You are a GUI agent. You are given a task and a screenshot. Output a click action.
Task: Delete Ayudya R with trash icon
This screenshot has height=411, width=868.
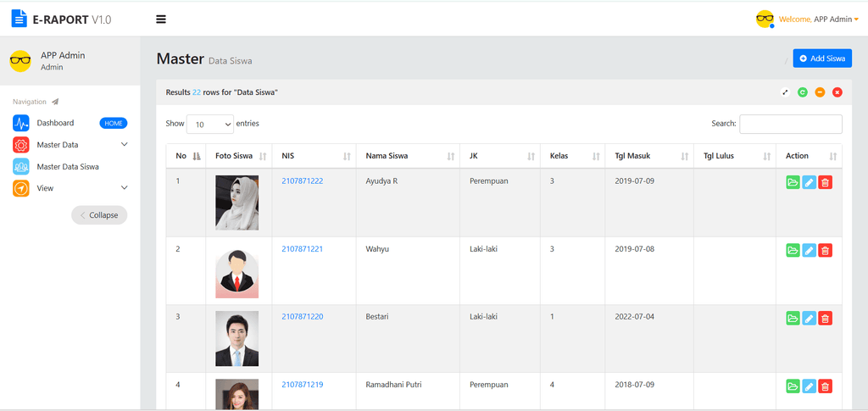pyautogui.click(x=825, y=182)
